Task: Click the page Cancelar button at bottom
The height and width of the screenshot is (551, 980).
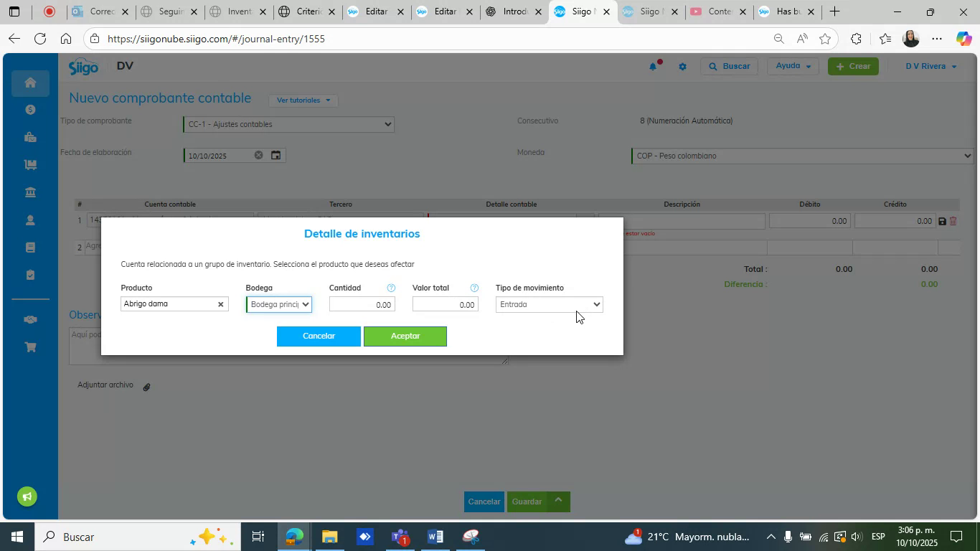Action: 484,501
